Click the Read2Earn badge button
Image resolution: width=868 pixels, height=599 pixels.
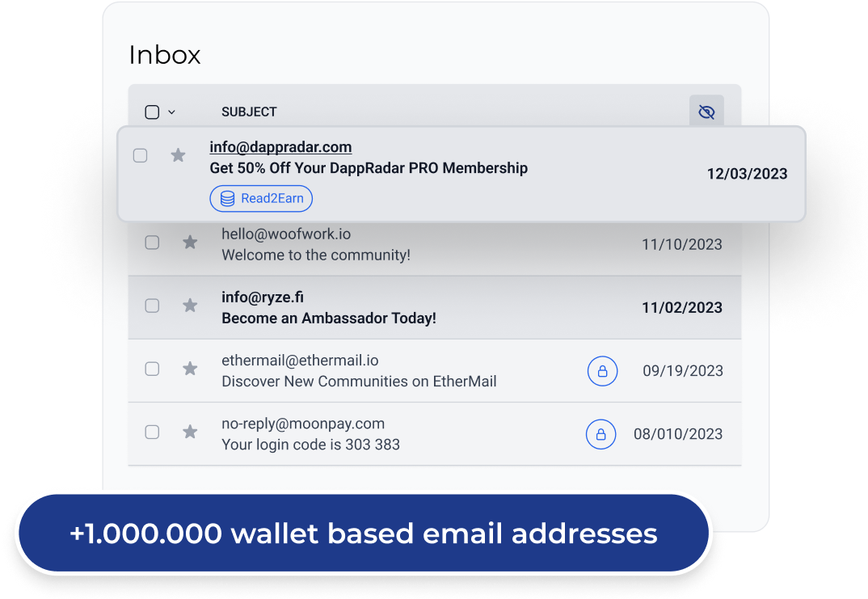tap(261, 198)
